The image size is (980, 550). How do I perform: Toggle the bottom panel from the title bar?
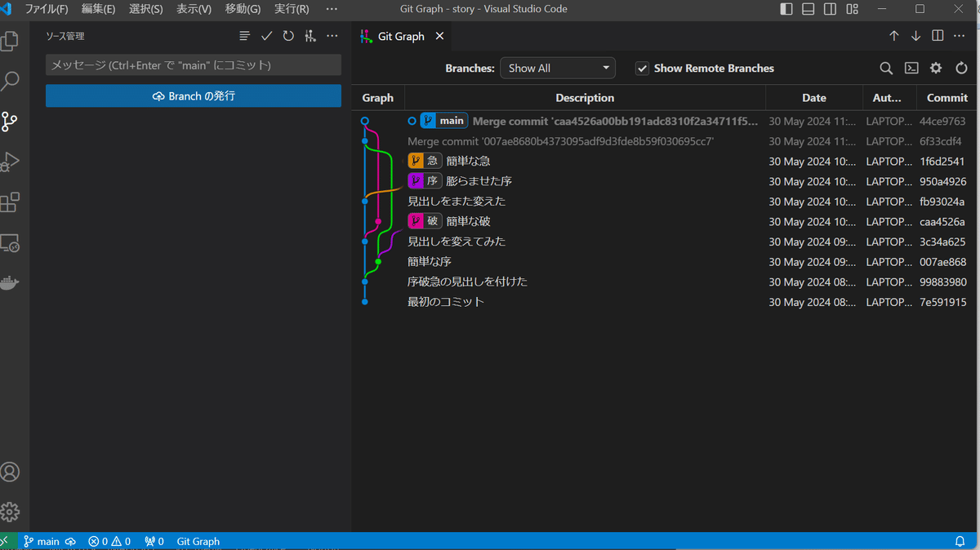tap(808, 9)
